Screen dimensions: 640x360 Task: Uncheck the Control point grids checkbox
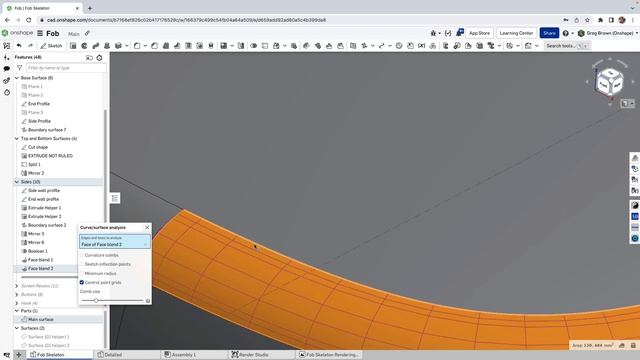tap(82, 282)
